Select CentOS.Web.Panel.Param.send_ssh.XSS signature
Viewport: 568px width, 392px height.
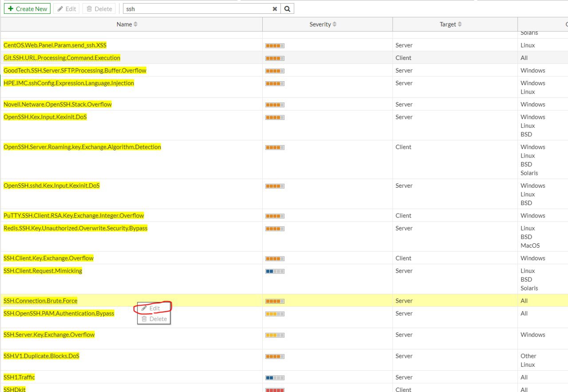pos(55,45)
